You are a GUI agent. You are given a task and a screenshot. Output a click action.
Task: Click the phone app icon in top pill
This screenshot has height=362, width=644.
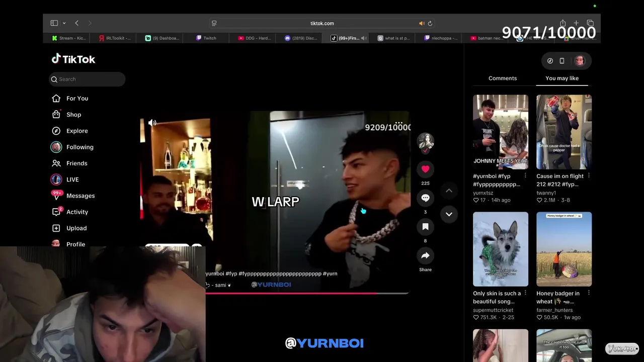click(562, 61)
